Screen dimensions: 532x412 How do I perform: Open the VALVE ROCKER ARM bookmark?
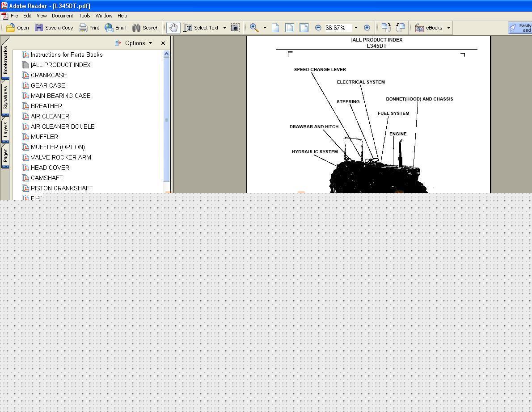61,157
